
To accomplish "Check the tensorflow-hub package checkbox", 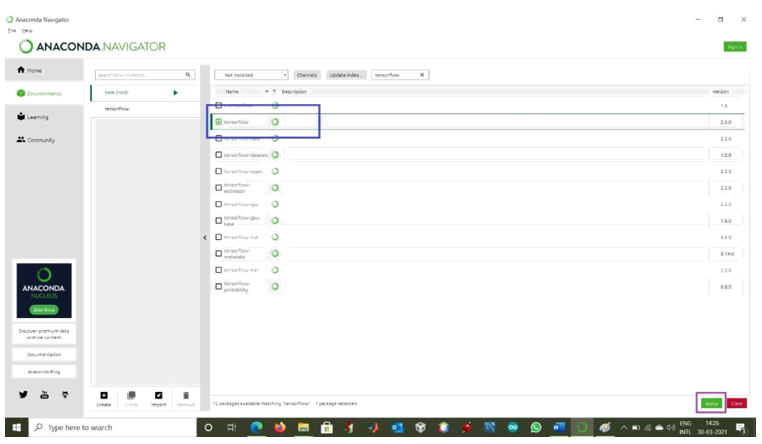I will 219,237.
